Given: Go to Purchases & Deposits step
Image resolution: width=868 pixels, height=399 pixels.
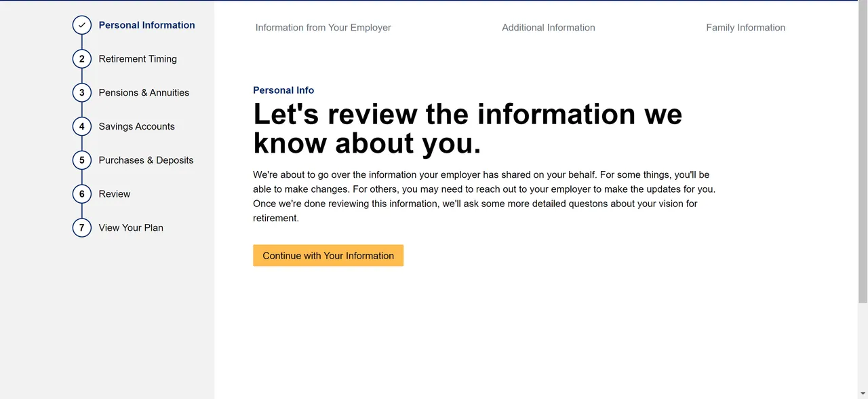Looking at the screenshot, I should click(x=146, y=160).
